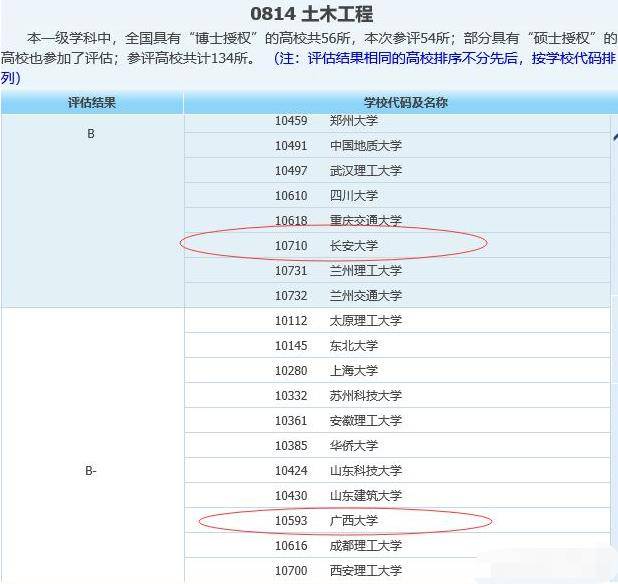Click the 广西大学 row
Viewport: 618px width, 584px height.
[x=397, y=520]
